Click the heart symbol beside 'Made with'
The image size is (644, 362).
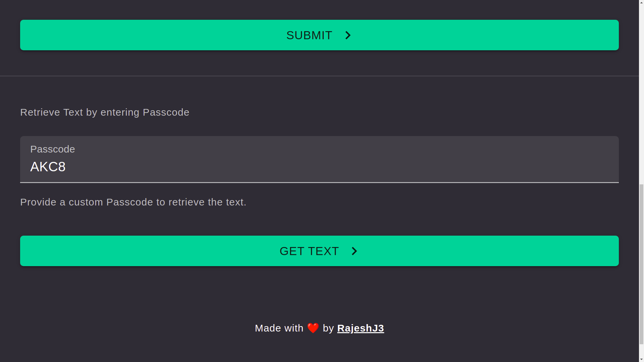(313, 328)
